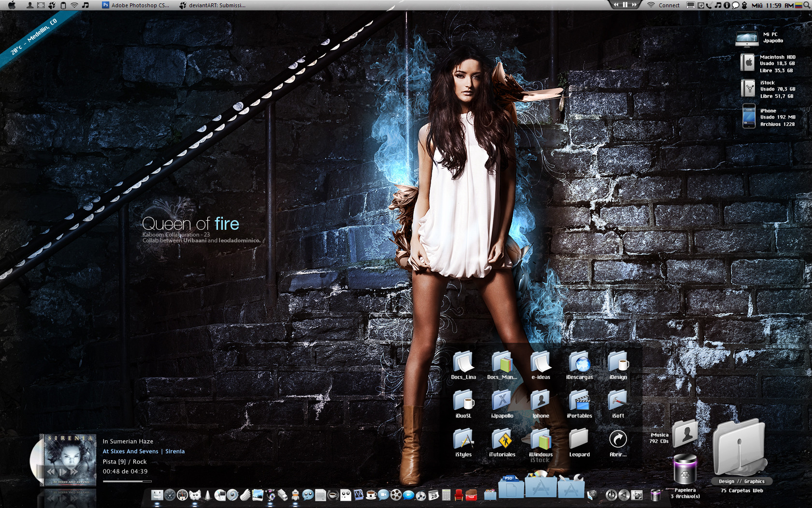Open the iSoft folder
812x508 pixels.
click(618, 401)
